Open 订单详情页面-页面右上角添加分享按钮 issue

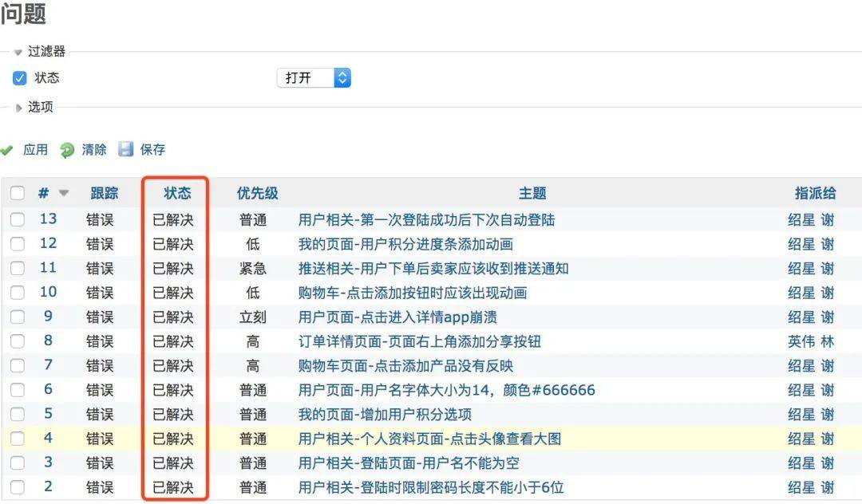tap(420, 341)
